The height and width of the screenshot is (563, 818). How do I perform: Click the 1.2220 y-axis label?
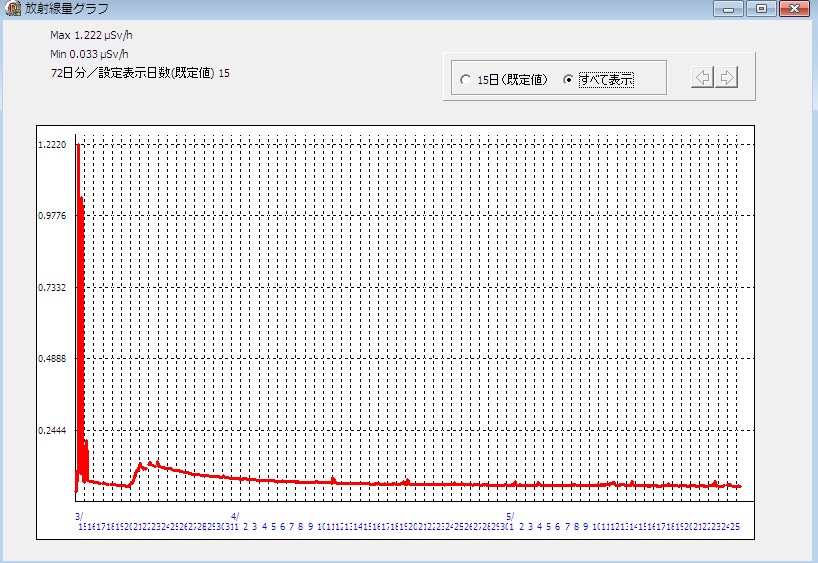(x=52, y=145)
